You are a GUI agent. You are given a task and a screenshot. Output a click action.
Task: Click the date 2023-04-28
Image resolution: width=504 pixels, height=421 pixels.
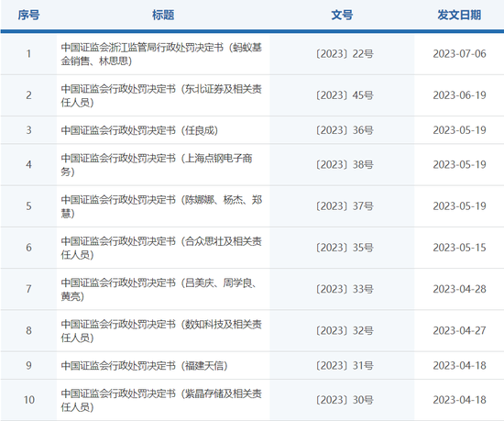pos(459,289)
